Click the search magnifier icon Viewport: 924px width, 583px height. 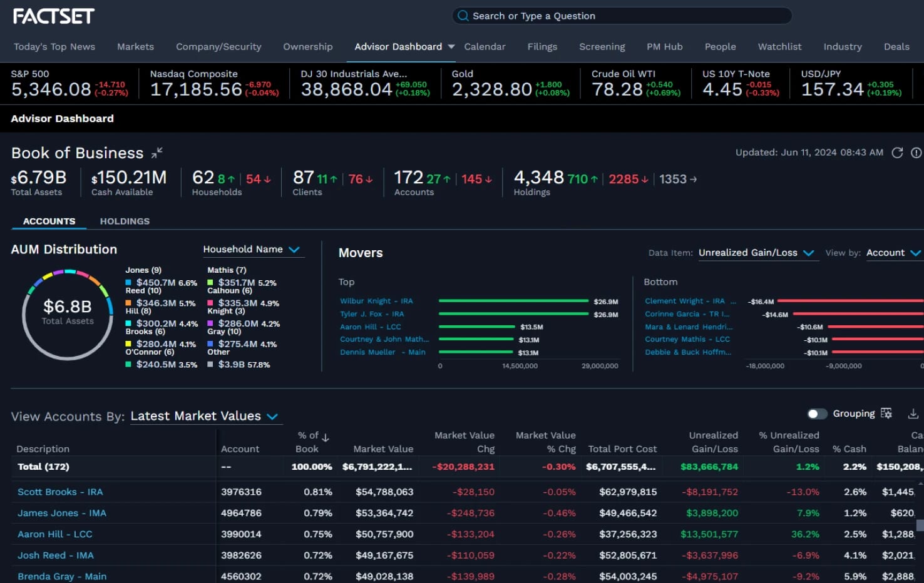pyautogui.click(x=463, y=16)
